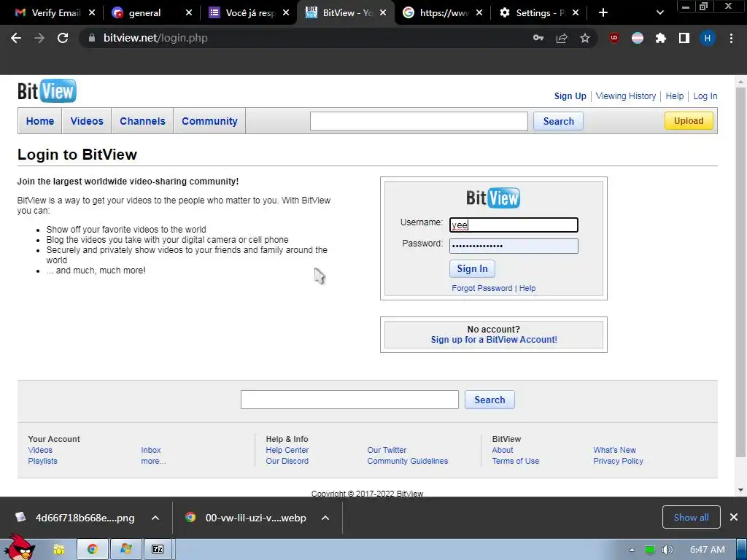Toggle the browser side panel
Image resolution: width=747 pixels, height=560 pixels.
pyautogui.click(x=684, y=38)
